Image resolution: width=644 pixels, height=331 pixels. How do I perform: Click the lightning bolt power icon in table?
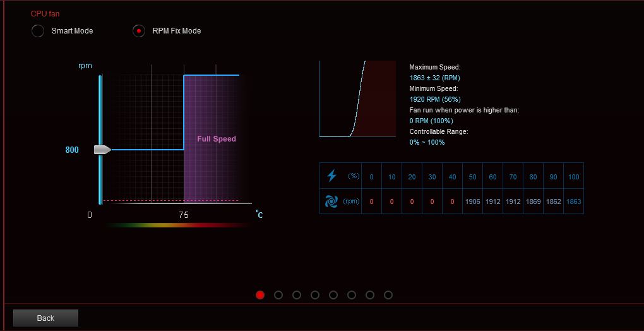331,176
